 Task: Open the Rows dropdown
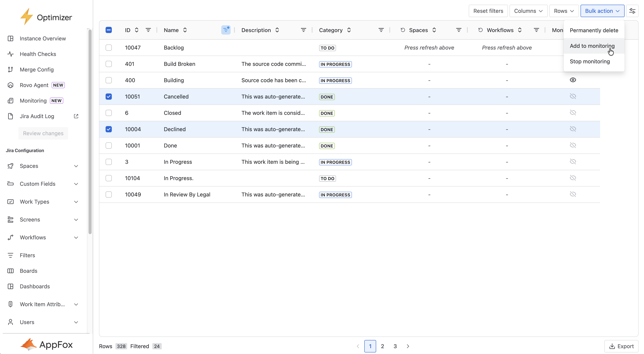(x=564, y=11)
